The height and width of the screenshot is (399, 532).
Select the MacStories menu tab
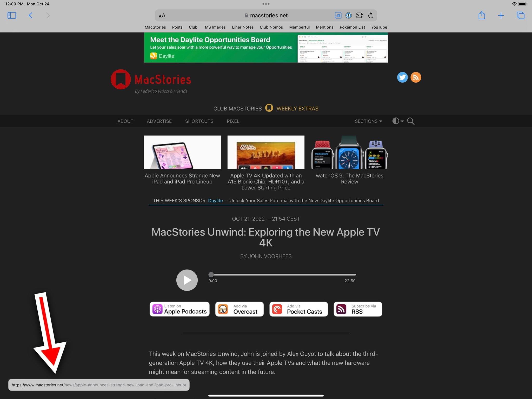(x=155, y=27)
